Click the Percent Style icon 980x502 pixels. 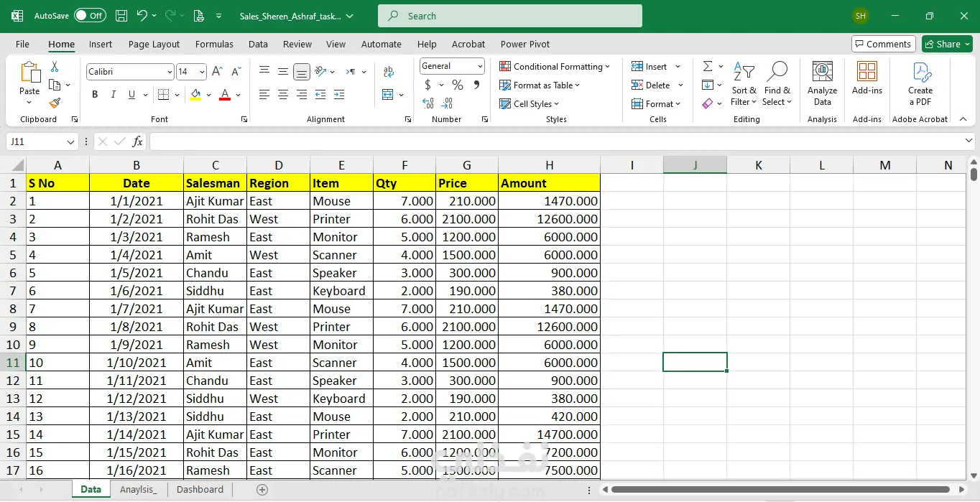click(x=457, y=85)
